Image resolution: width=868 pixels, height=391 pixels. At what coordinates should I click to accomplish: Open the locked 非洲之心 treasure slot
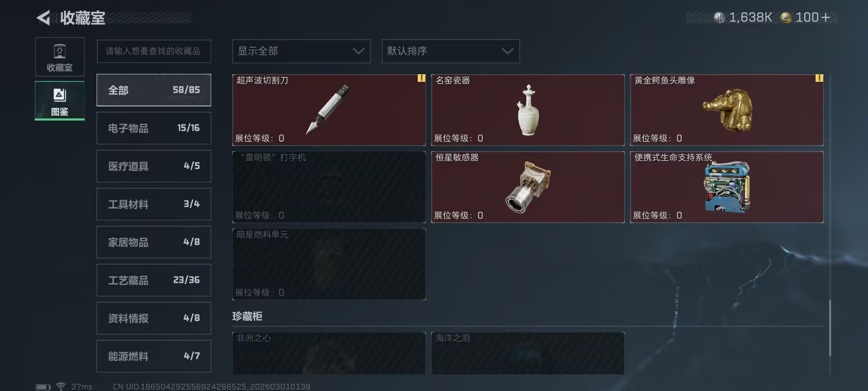[x=329, y=353]
